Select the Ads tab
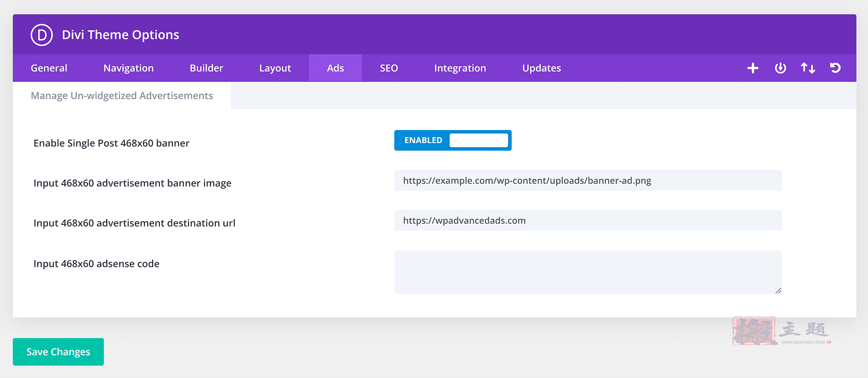 click(335, 68)
